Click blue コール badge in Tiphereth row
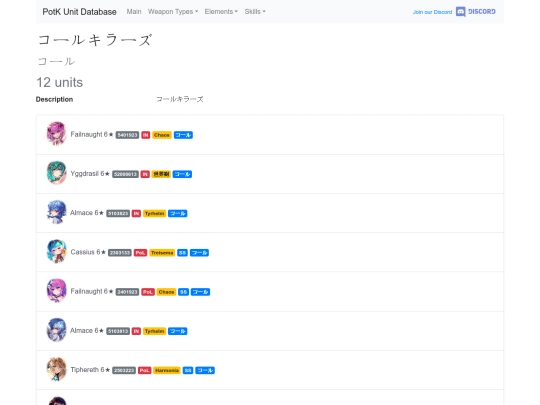Image resolution: width=540 pixels, height=405 pixels. [x=205, y=371]
